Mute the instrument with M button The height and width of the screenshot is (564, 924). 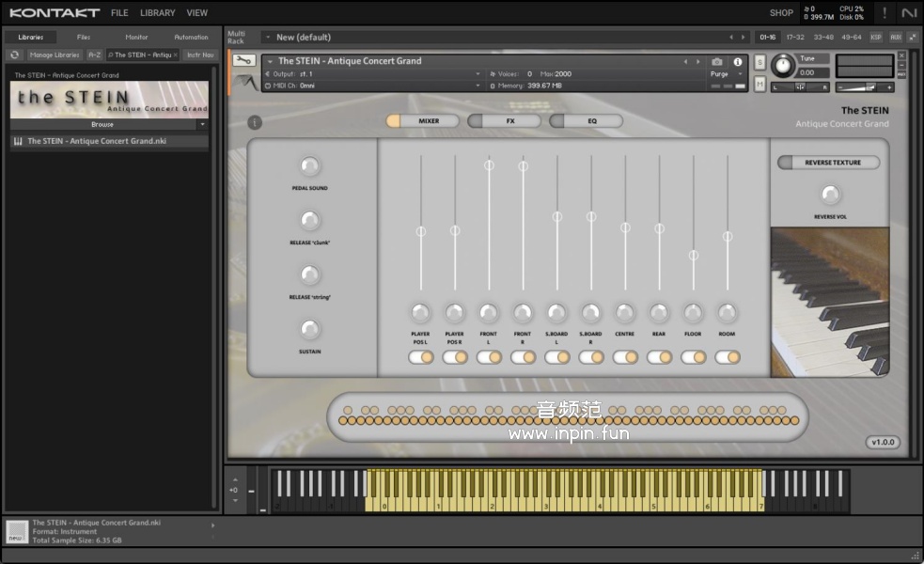tap(760, 84)
